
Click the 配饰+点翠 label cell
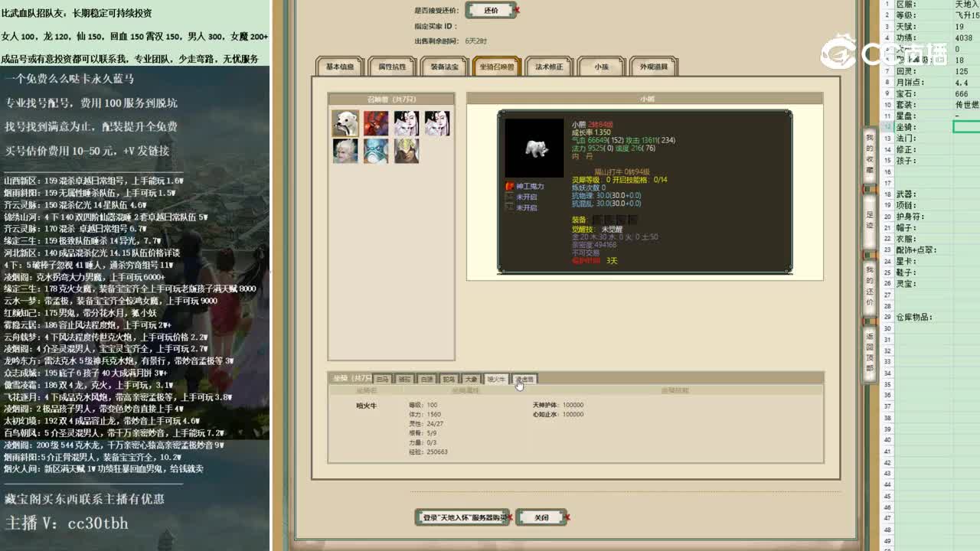923,250
